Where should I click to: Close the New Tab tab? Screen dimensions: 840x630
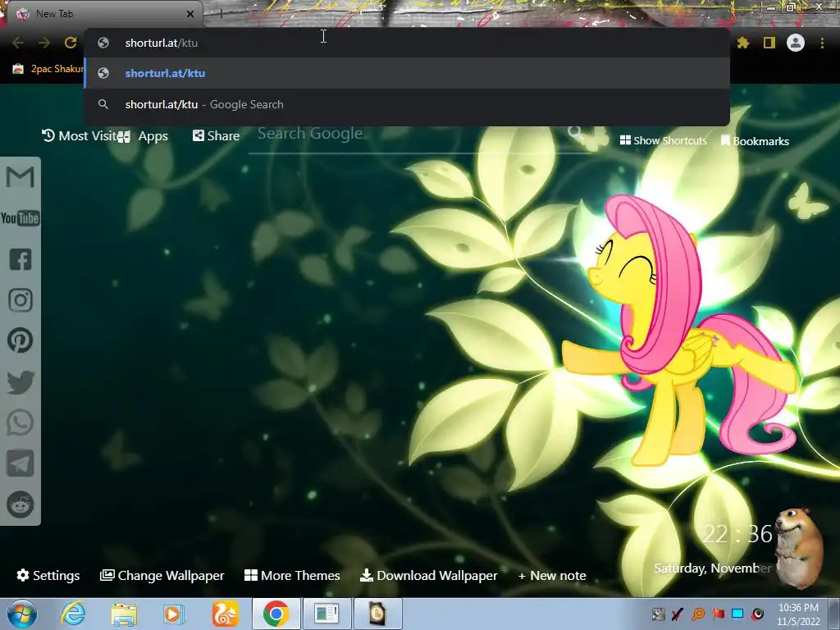(190, 14)
